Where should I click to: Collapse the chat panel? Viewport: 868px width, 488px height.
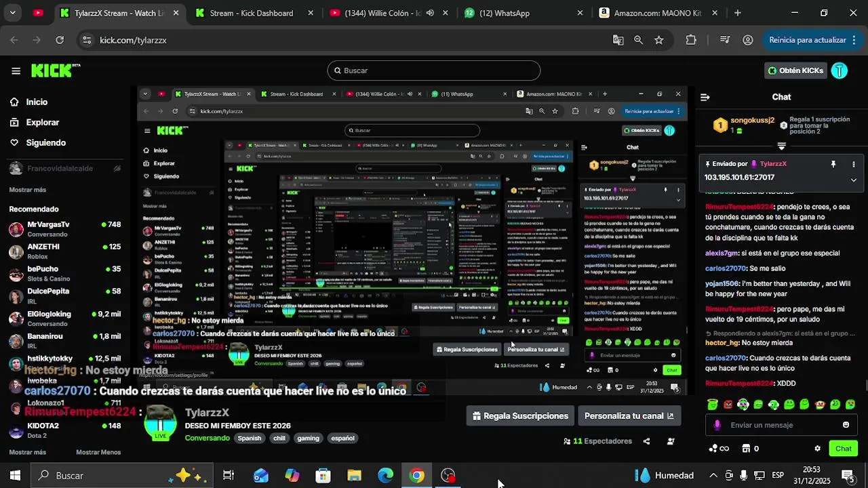(705, 97)
